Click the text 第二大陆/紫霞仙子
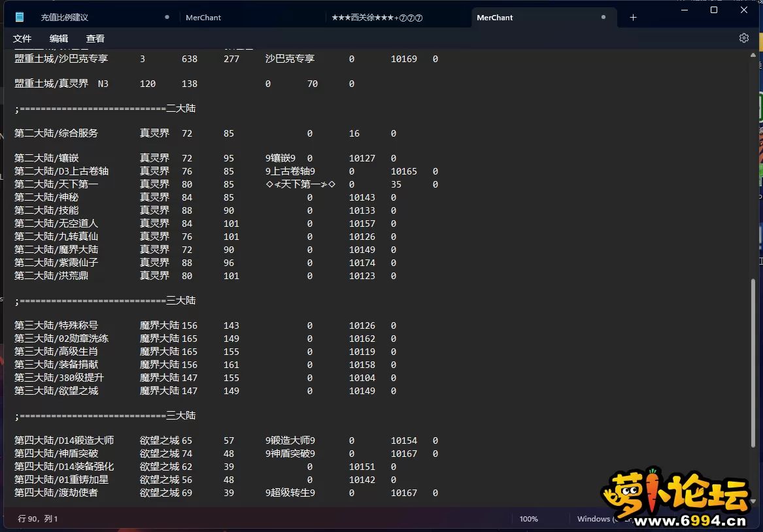The image size is (763, 532). 56,263
